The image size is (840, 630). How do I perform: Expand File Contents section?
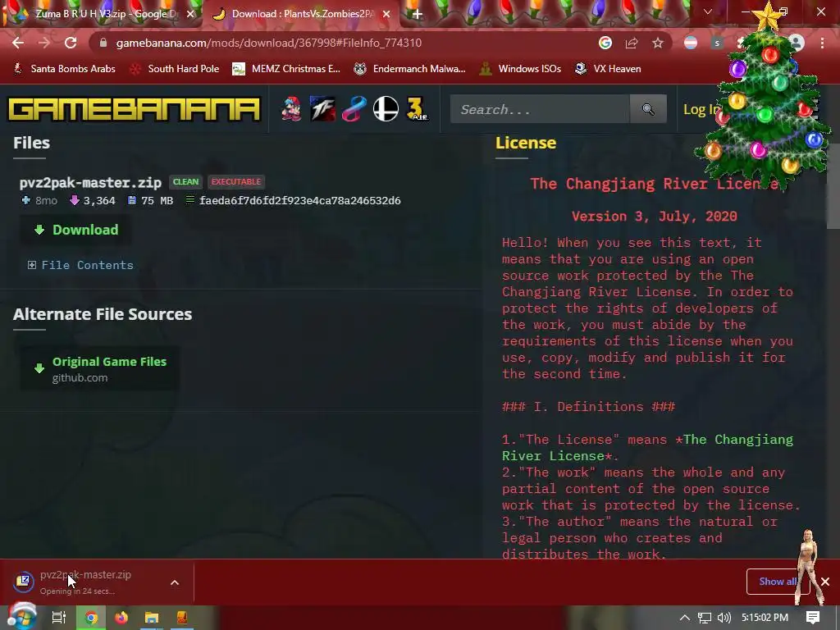click(80, 265)
